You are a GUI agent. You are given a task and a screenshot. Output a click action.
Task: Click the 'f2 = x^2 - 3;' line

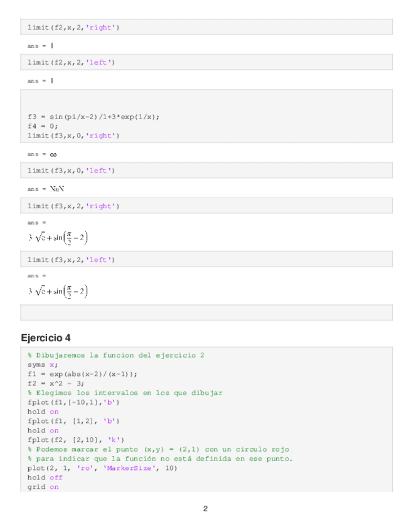(x=56, y=383)
